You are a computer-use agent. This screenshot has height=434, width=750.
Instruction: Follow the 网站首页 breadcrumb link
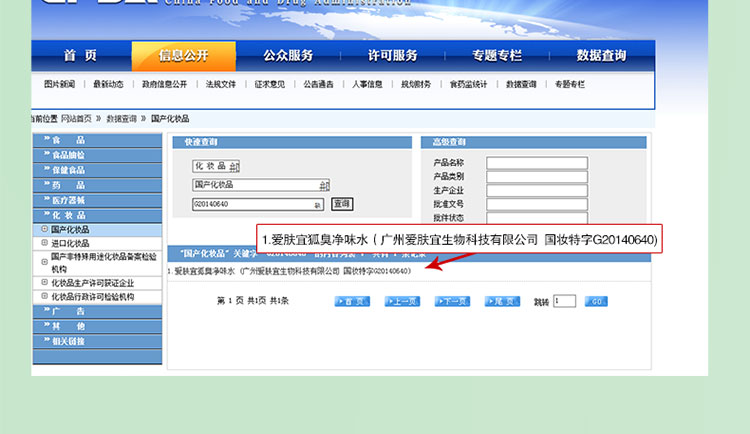(76, 119)
